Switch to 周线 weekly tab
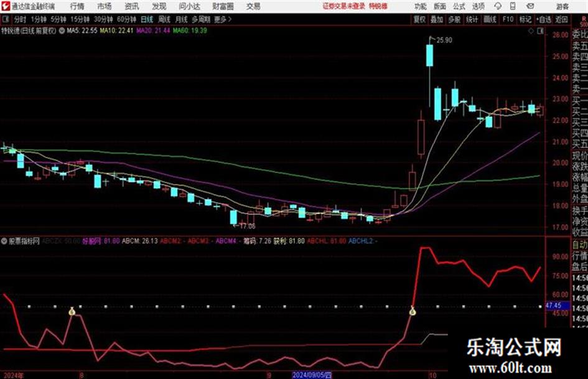This screenshot has width=588, height=379. pos(164,19)
